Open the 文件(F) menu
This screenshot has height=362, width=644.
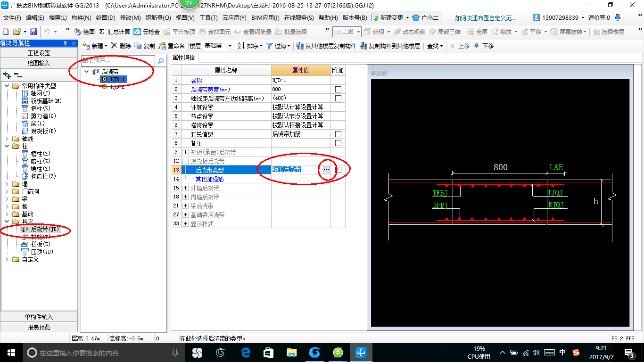coord(13,18)
